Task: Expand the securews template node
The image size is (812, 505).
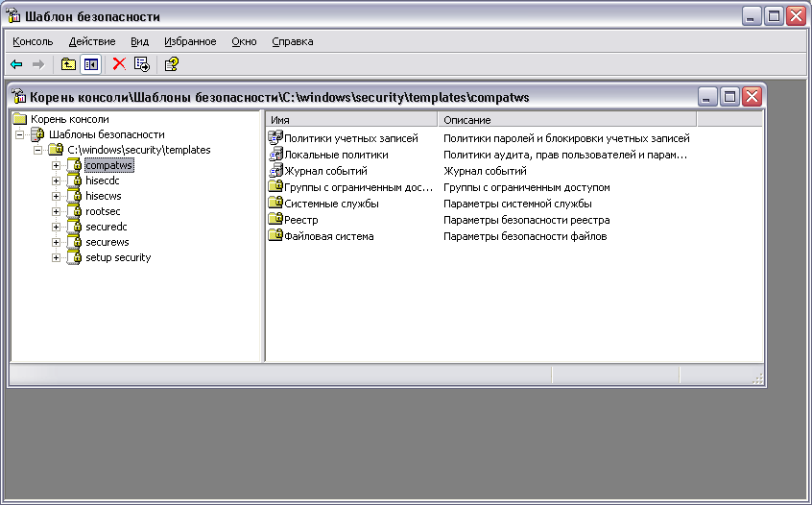Action: pyautogui.click(x=56, y=242)
